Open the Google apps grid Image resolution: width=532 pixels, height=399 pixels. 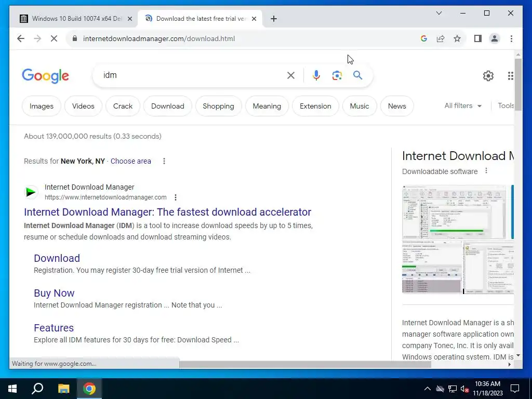510,76
